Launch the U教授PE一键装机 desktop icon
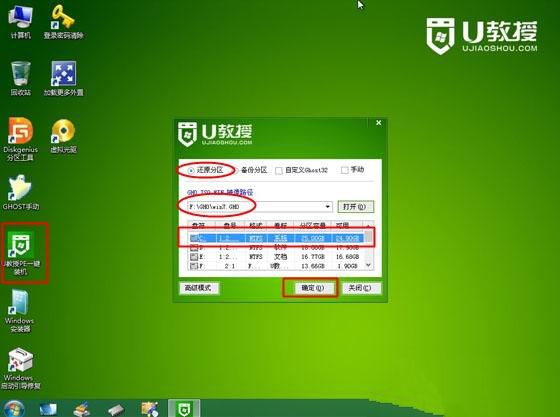 pyautogui.click(x=22, y=253)
